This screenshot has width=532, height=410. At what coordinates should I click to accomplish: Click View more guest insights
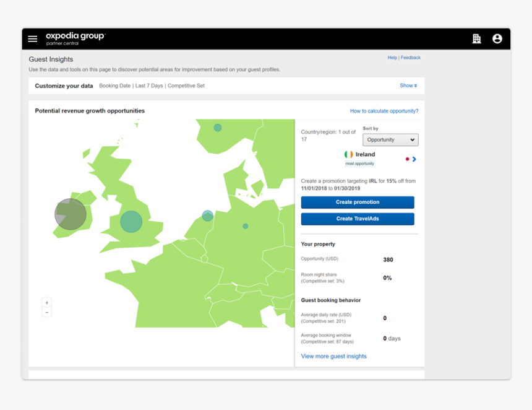(333, 355)
